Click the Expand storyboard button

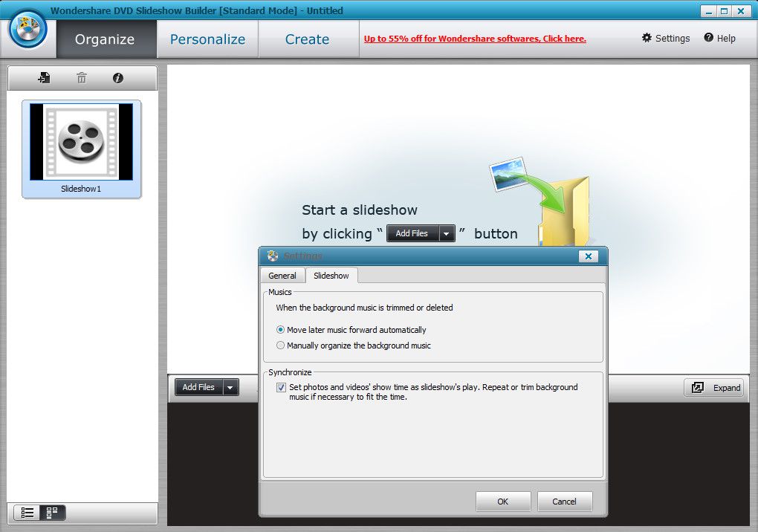(x=714, y=388)
